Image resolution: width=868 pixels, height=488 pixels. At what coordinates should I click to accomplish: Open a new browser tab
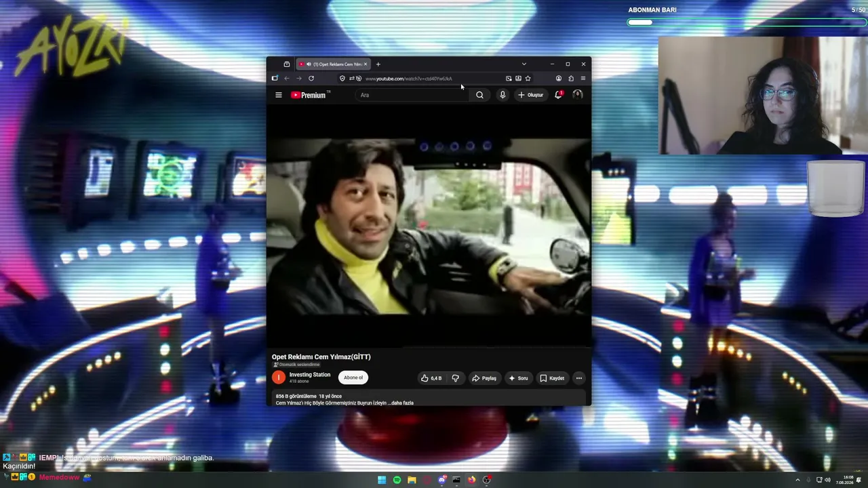[378, 64]
